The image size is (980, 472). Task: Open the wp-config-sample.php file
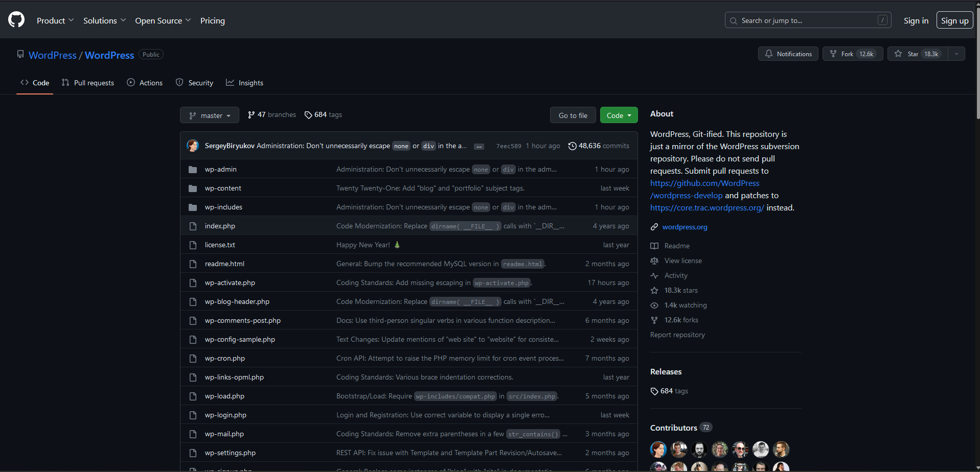[240, 340]
